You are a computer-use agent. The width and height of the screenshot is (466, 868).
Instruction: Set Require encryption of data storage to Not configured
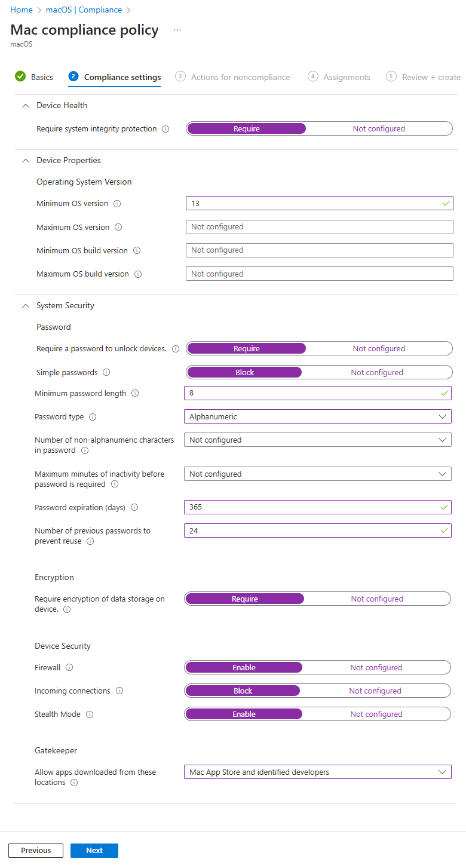pos(377,599)
